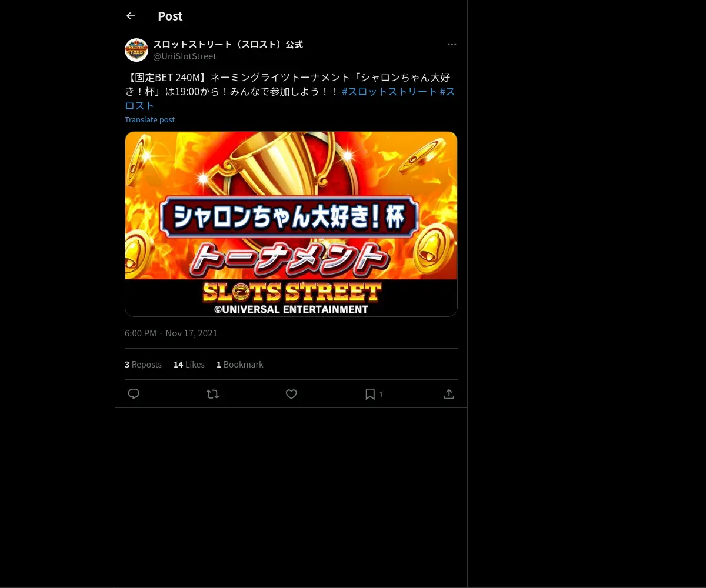
Task: Open the tournament banner image
Action: click(x=291, y=224)
